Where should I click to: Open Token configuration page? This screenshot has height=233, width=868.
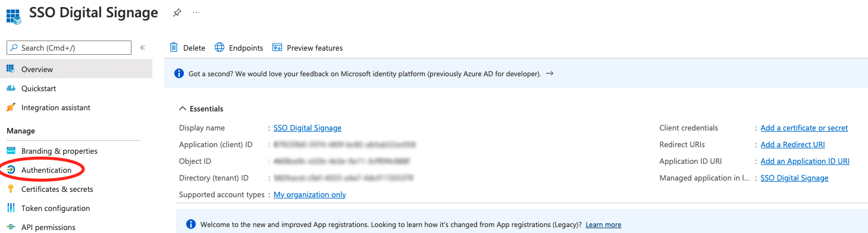[55, 208]
